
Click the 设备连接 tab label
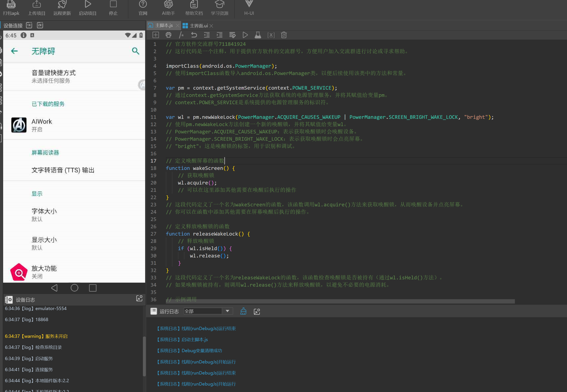pyautogui.click(x=13, y=26)
